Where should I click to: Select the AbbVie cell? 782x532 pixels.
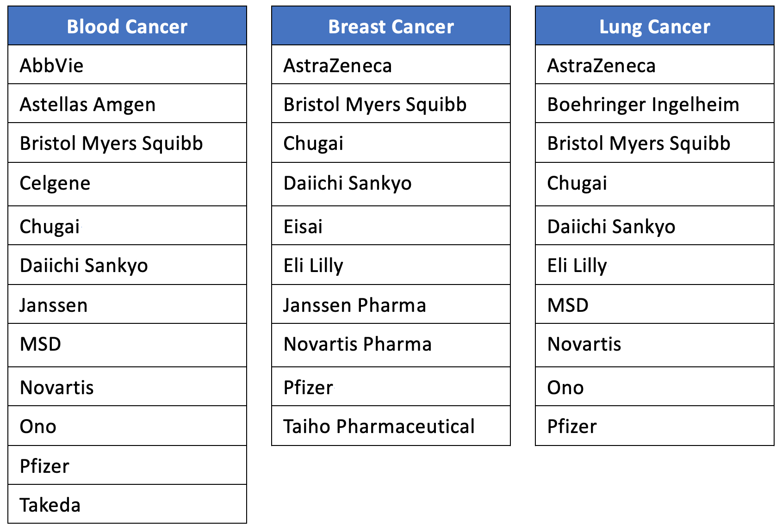pos(52,65)
